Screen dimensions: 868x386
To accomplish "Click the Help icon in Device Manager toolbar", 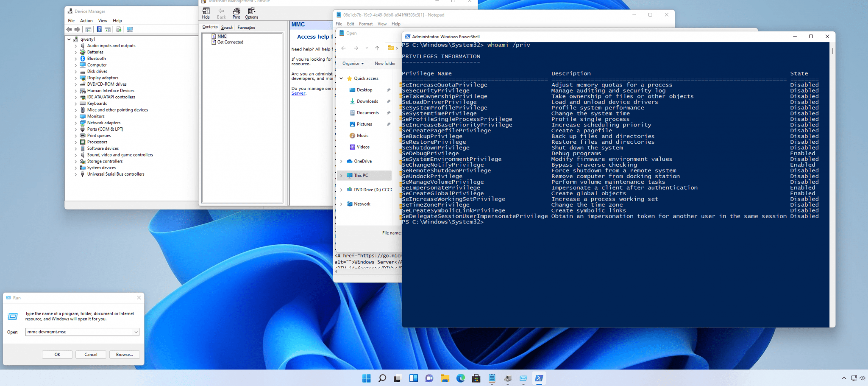I will [x=99, y=30].
